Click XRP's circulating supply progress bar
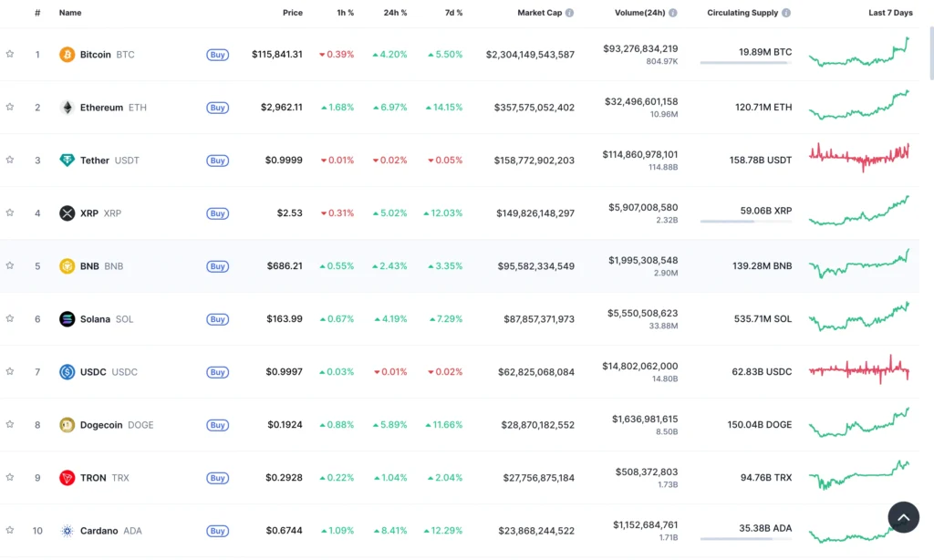934x560 pixels. tap(746, 221)
